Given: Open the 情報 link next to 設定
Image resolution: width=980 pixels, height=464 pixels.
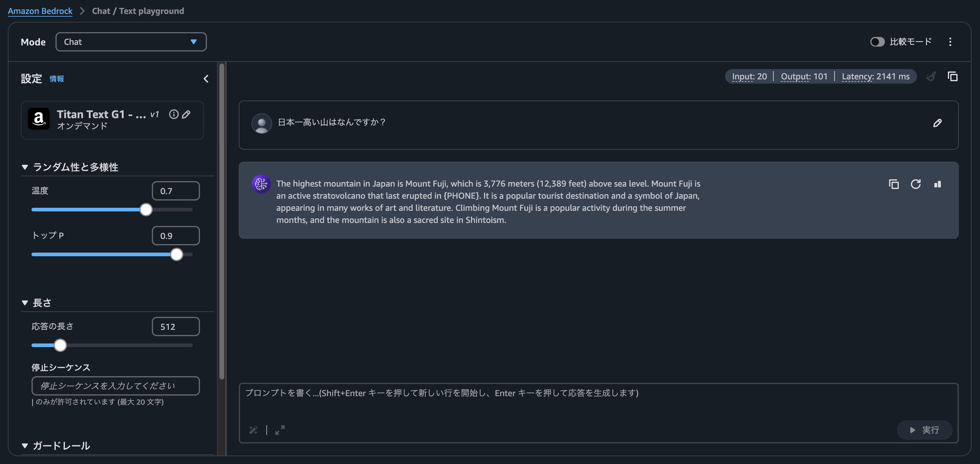Looking at the screenshot, I should click(x=57, y=79).
